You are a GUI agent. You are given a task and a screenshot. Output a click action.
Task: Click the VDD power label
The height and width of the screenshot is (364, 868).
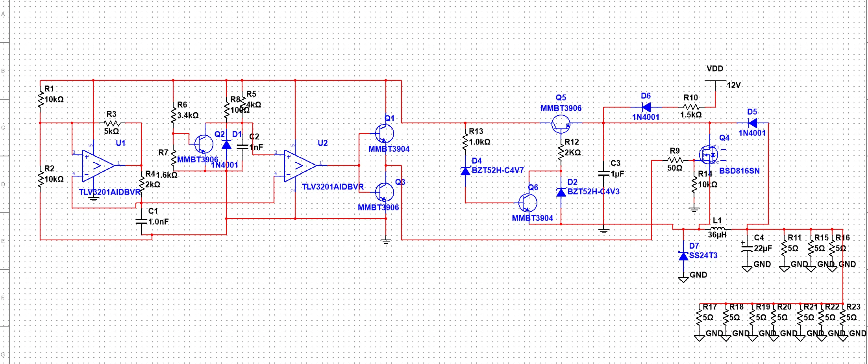tap(714, 69)
